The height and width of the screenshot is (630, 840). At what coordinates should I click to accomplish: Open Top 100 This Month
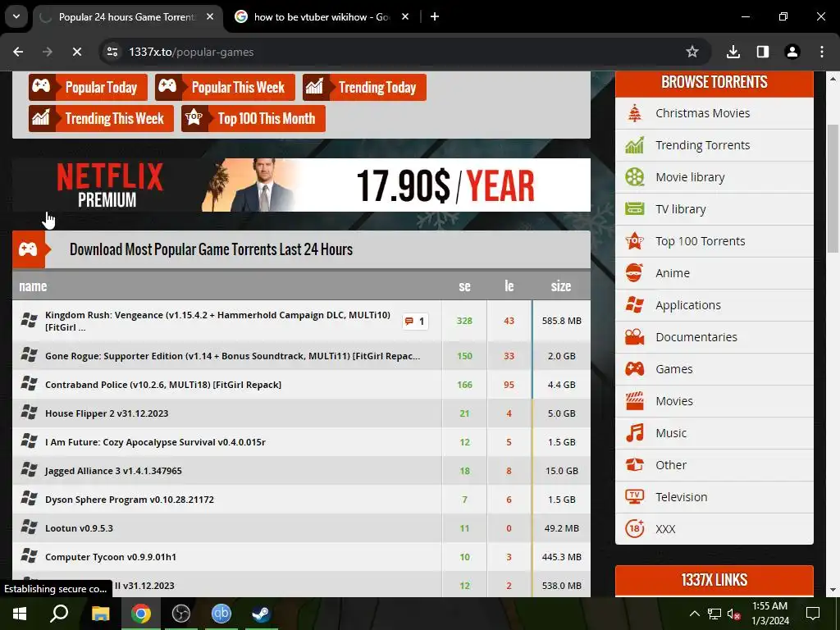(253, 118)
